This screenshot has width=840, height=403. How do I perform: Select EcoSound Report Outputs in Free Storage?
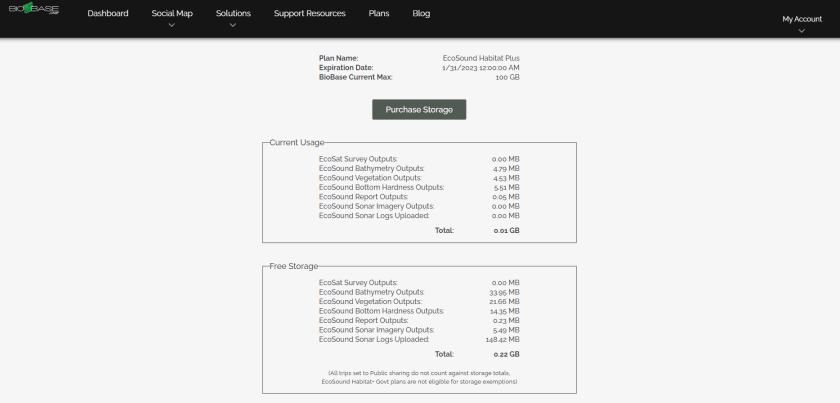coord(363,320)
